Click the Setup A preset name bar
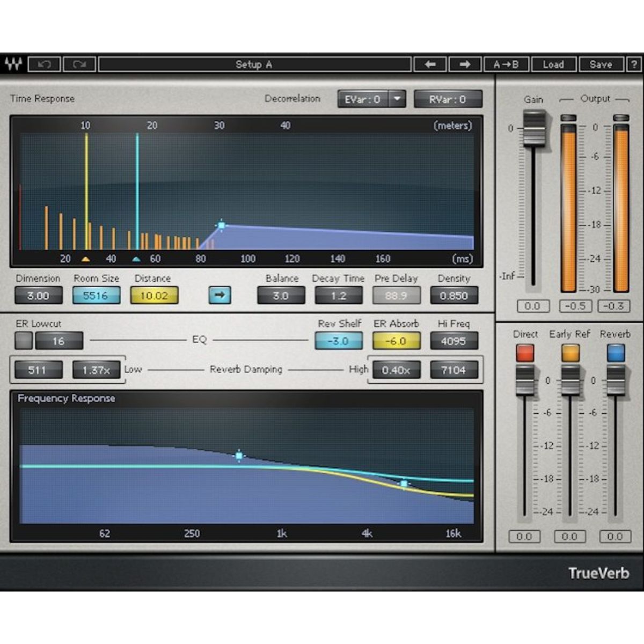 coord(255,64)
